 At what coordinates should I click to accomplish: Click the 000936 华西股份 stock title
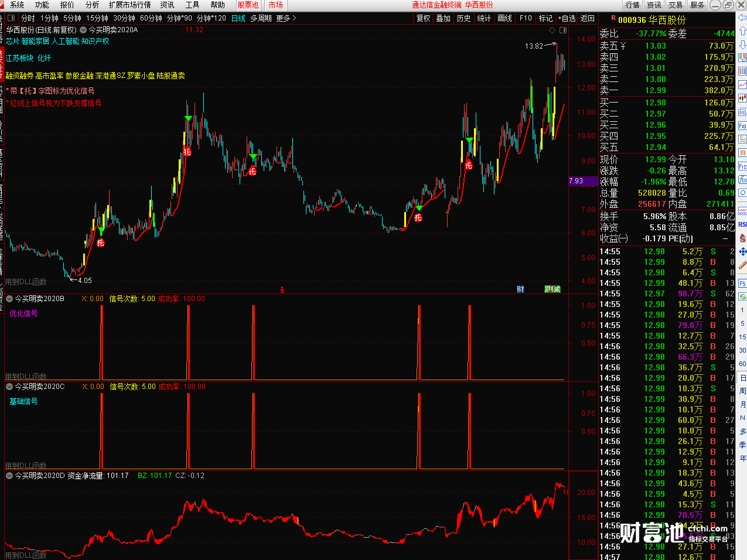click(652, 20)
